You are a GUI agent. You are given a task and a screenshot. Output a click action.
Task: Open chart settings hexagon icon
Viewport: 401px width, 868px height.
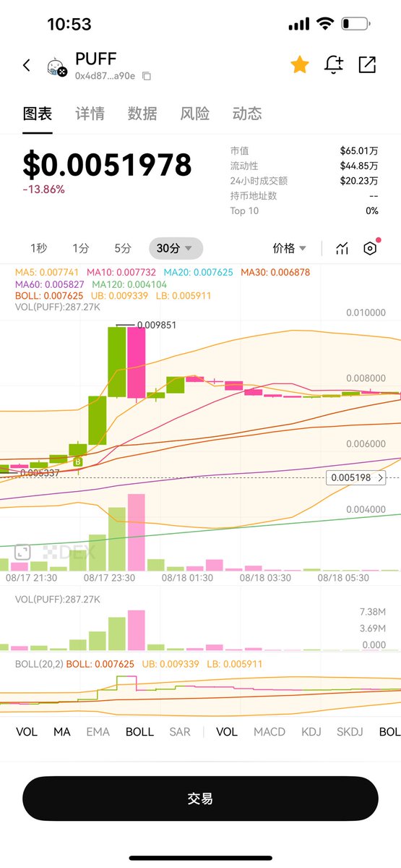(x=370, y=248)
